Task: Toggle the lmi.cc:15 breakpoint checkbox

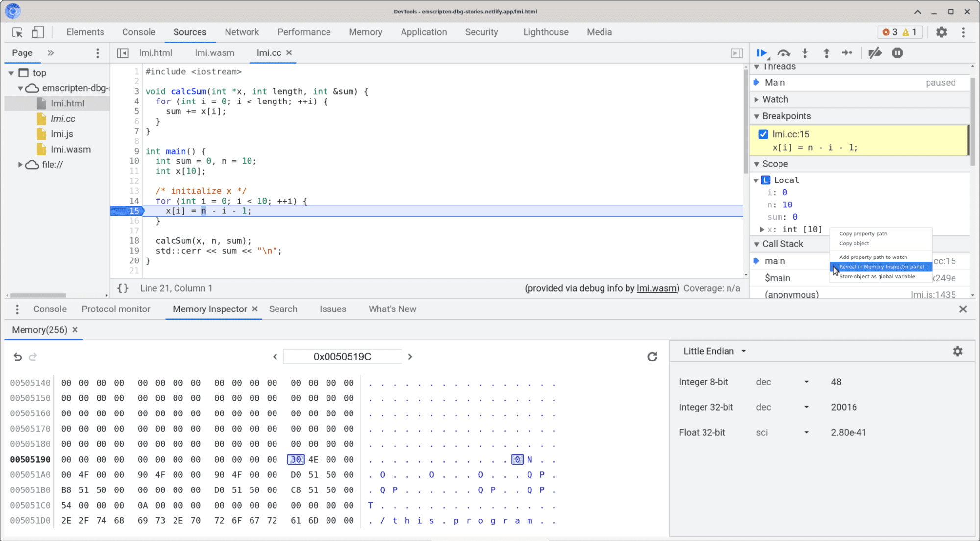Action: (x=762, y=134)
